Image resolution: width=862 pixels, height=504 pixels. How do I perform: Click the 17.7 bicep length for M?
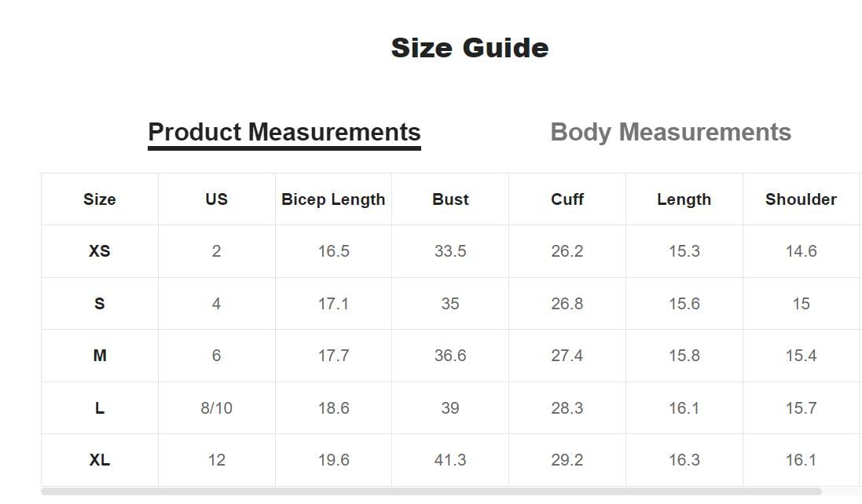(x=333, y=355)
